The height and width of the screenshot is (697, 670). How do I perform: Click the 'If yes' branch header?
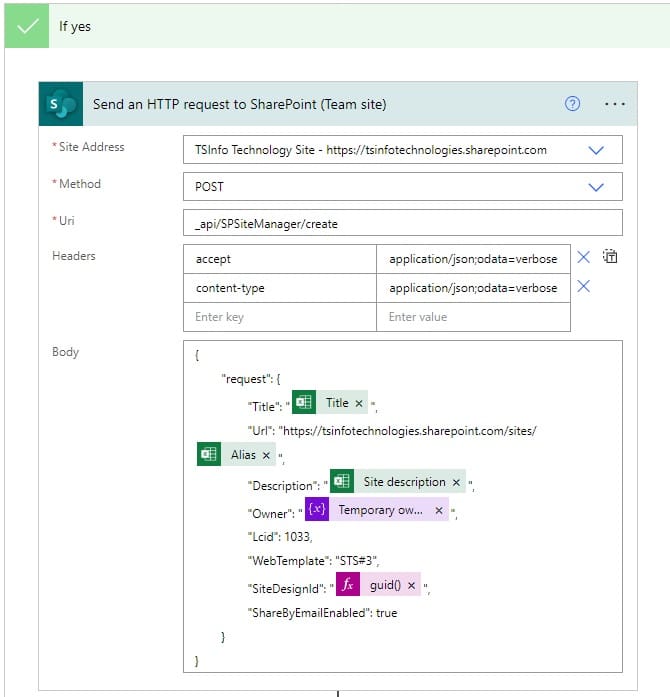[337, 26]
